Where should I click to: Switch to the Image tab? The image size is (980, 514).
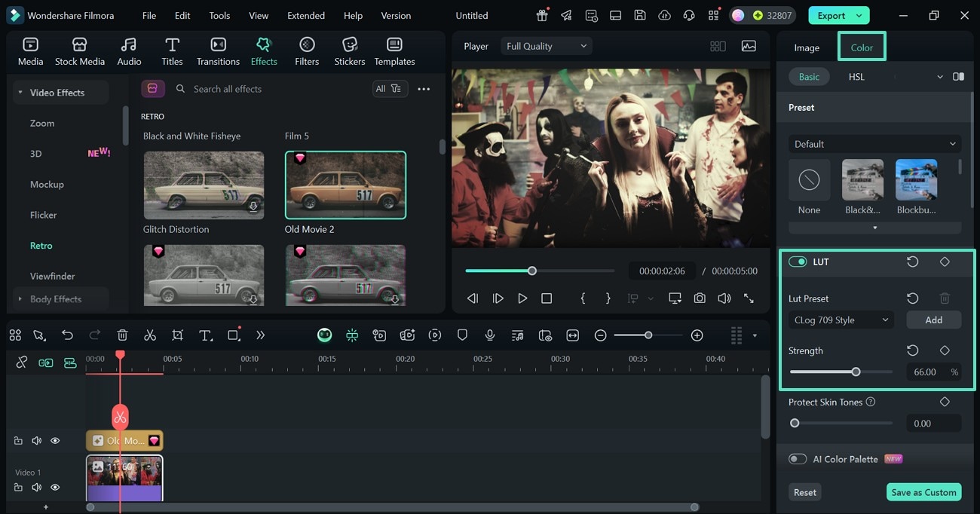point(805,46)
